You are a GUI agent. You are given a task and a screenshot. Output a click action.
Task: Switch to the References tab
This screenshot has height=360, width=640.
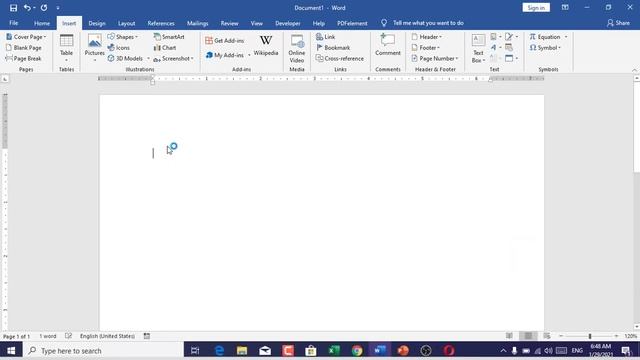pos(161,23)
